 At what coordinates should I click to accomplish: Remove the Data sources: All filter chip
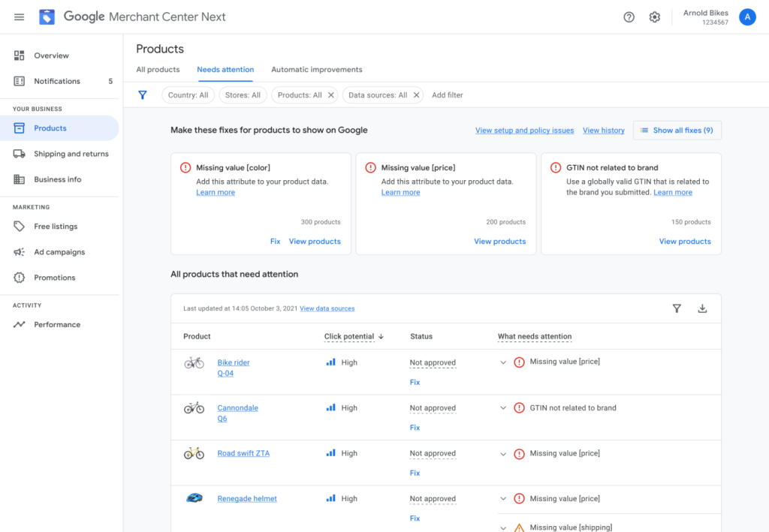[417, 95]
